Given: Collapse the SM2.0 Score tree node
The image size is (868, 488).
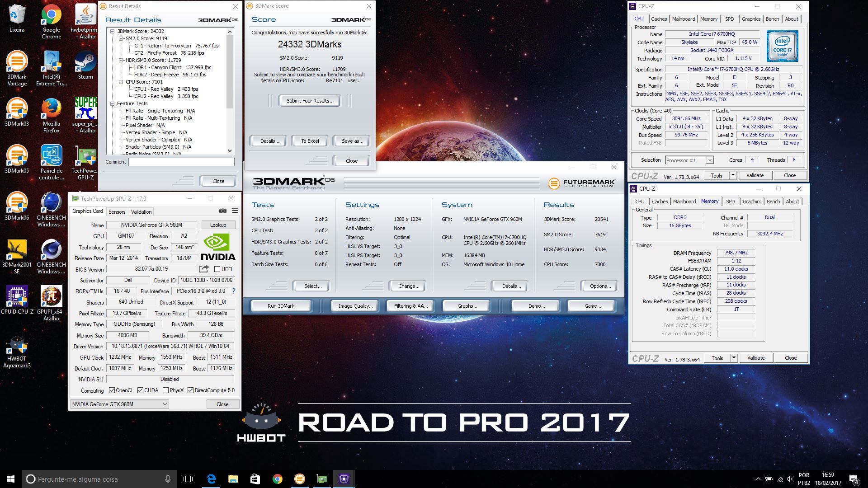Looking at the screenshot, I should [121, 38].
